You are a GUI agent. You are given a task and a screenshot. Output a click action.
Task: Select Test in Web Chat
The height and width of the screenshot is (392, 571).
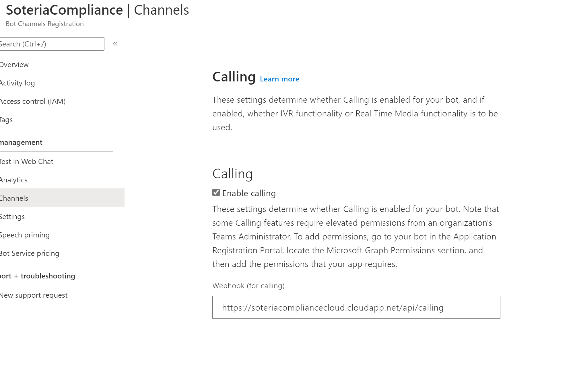pyautogui.click(x=26, y=161)
